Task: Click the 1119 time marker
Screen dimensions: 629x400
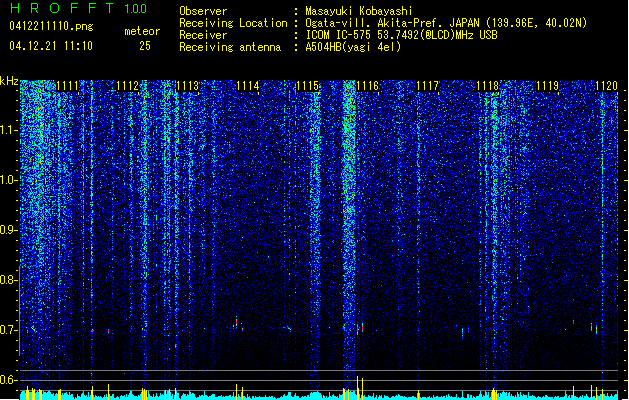Action: [x=548, y=86]
